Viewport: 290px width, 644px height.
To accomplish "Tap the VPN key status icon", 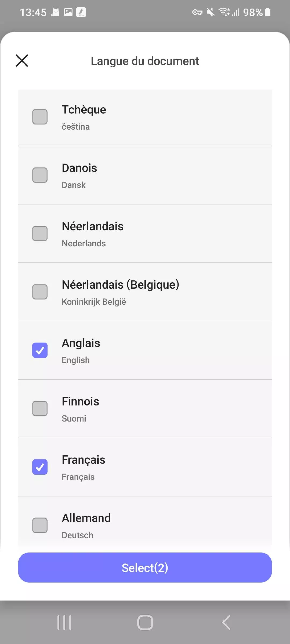I will [197, 12].
